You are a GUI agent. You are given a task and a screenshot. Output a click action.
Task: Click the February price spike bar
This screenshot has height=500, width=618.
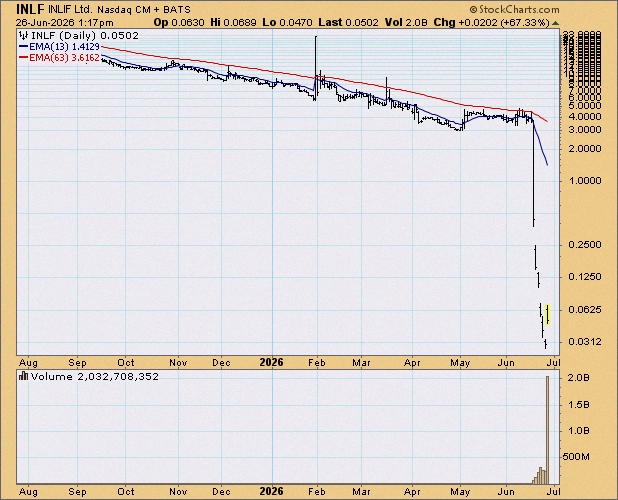(x=316, y=68)
